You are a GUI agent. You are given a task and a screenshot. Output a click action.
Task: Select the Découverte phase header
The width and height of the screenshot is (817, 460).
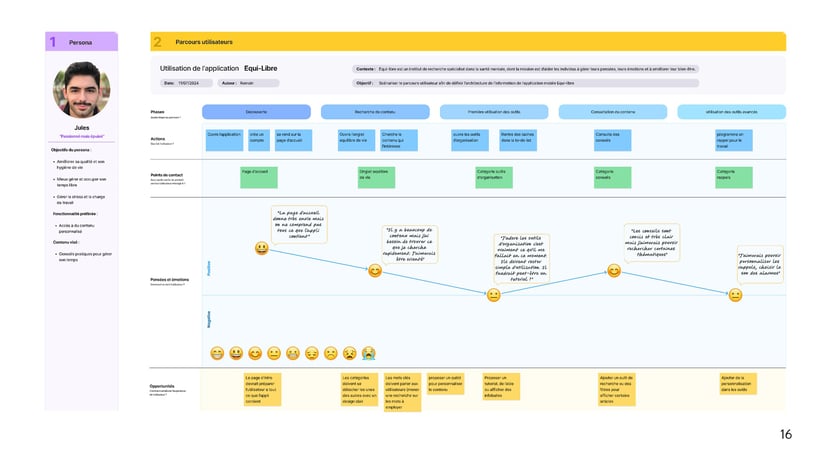coord(255,112)
